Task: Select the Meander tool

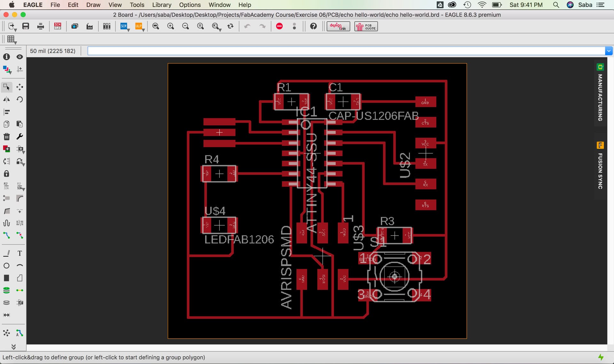Action: (x=6, y=223)
